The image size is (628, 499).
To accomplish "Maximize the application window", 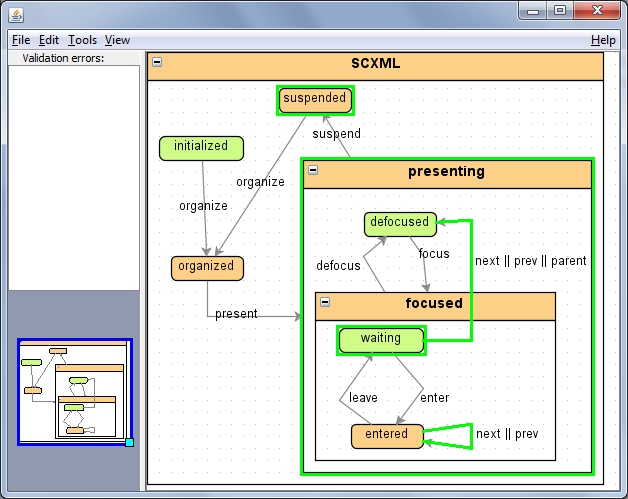I will [x=560, y=10].
